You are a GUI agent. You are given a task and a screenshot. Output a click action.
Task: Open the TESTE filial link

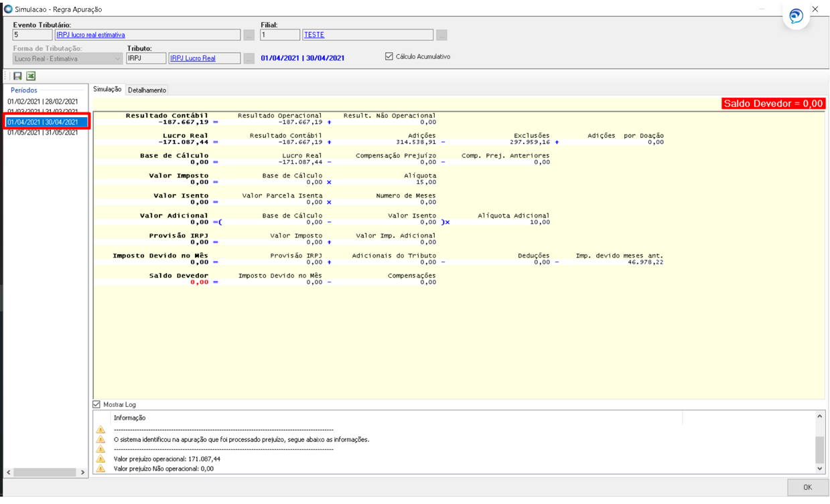coord(314,35)
